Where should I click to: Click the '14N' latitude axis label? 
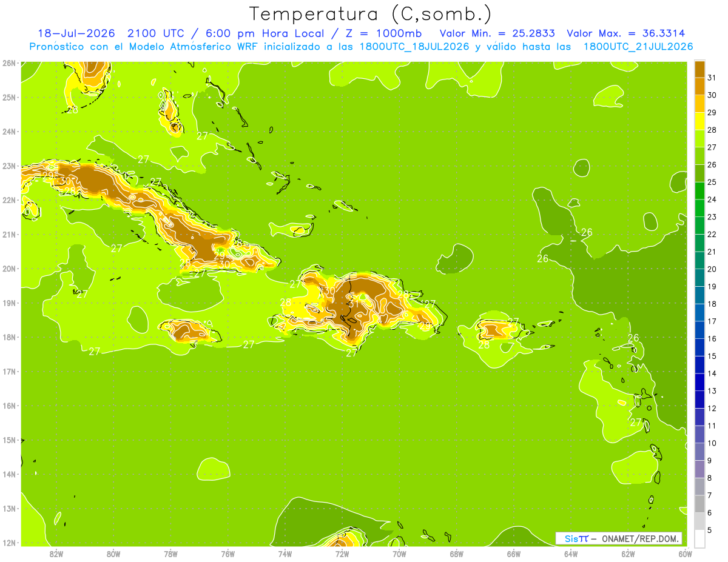(8, 474)
